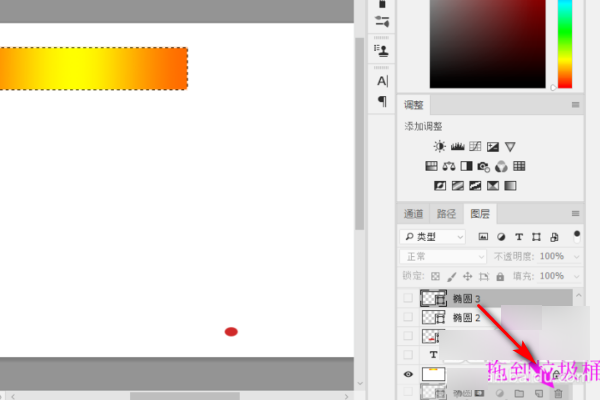This screenshot has height=400, width=600.
Task: Select the 调整 tab
Action: click(414, 105)
